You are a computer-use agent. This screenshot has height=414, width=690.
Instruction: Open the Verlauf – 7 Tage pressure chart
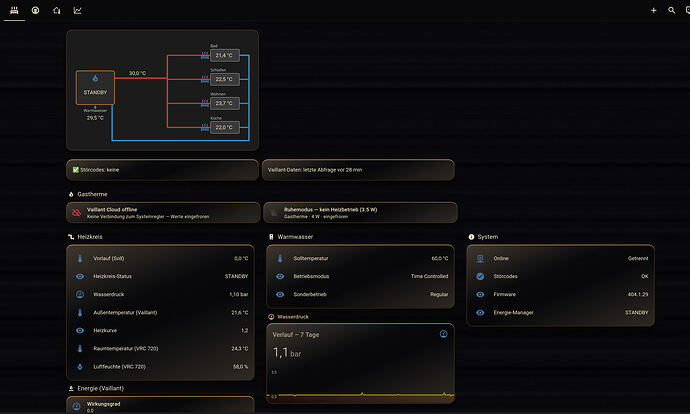[x=360, y=363]
